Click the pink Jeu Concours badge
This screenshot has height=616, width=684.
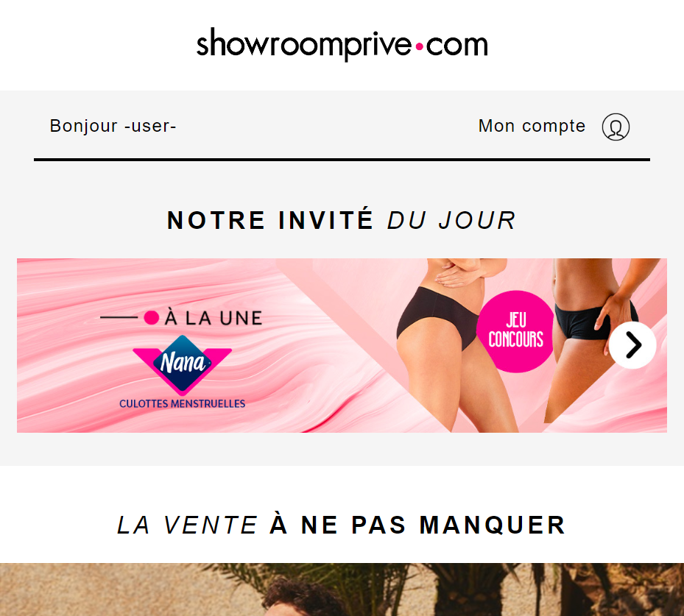click(515, 331)
